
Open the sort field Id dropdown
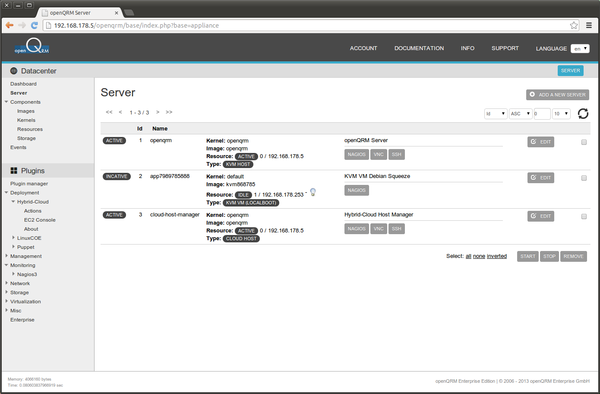[496, 114]
